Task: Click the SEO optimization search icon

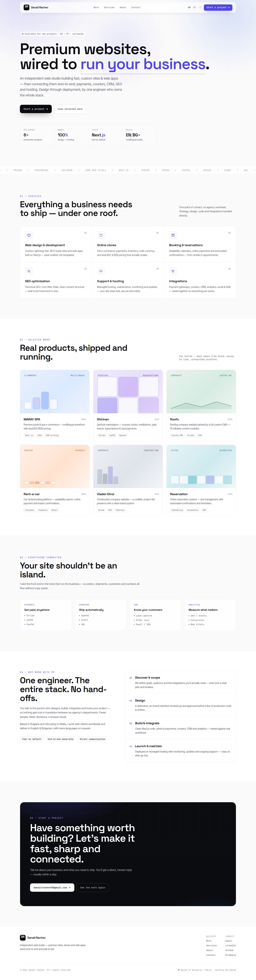Action: [x=29, y=271]
